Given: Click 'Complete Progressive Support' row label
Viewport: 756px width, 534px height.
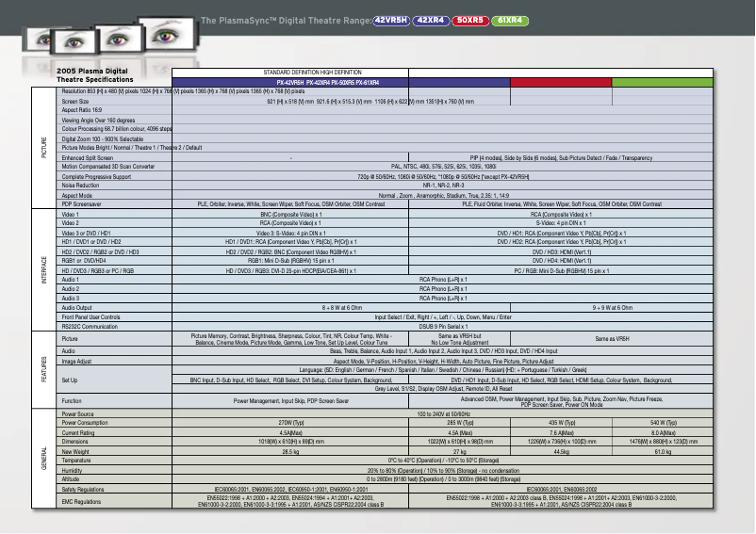Looking at the screenshot, I should [96, 177].
